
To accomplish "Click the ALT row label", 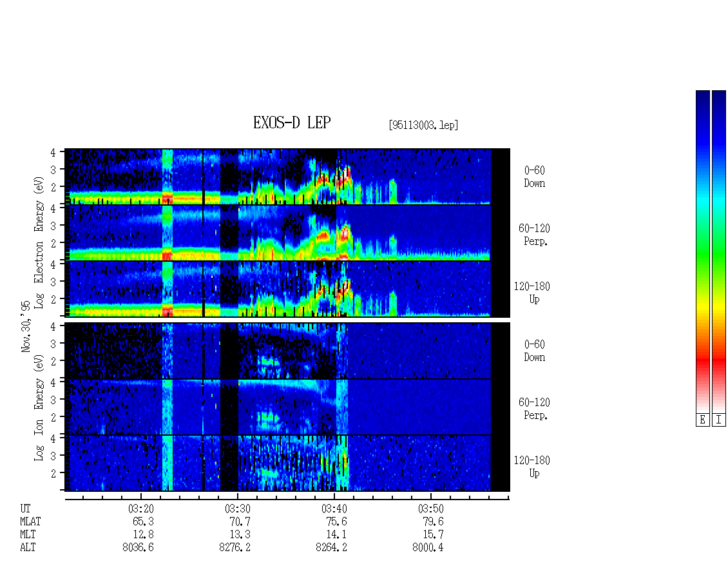I will (28, 547).
